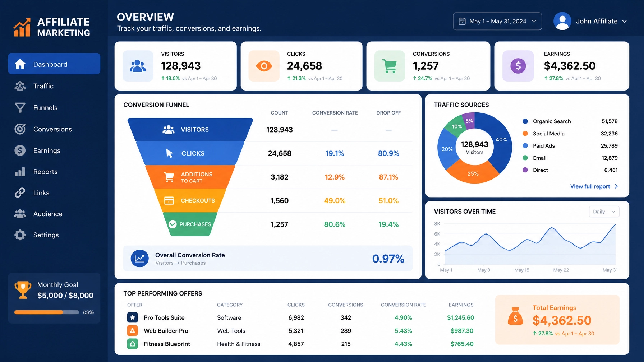Click the Email green legend dot

pos(525,158)
